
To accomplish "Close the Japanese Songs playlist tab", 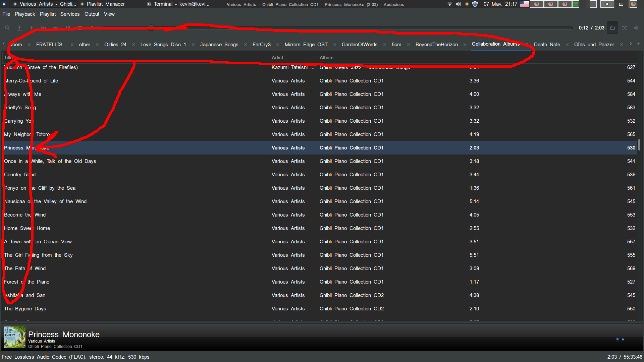I will pyautogui.click(x=246, y=45).
